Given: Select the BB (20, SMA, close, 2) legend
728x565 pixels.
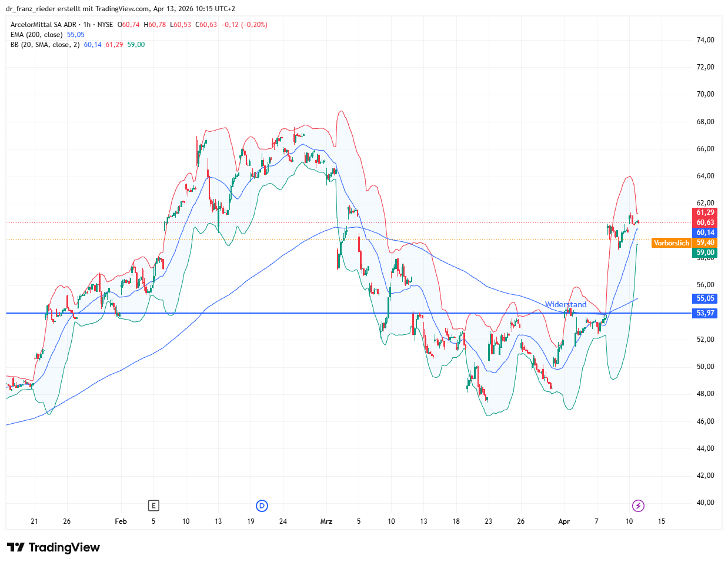Looking at the screenshot, I should point(45,45).
